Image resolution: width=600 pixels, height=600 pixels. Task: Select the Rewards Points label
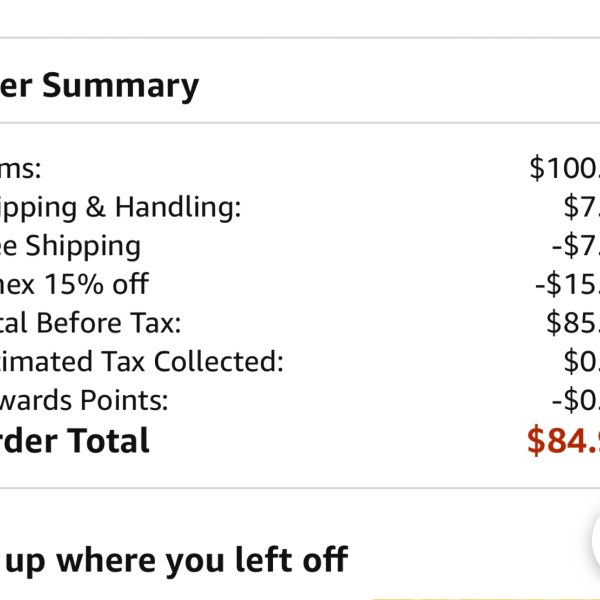(x=84, y=400)
